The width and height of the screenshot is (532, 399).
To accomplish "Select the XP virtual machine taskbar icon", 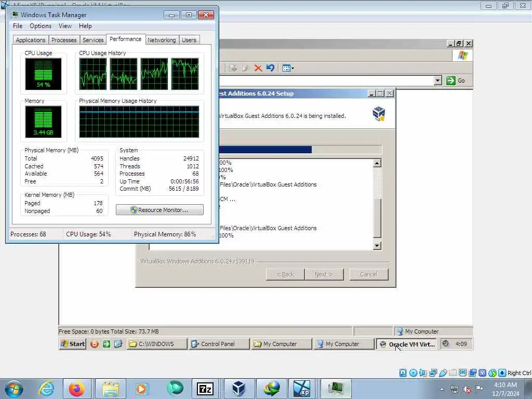I will (302, 389).
